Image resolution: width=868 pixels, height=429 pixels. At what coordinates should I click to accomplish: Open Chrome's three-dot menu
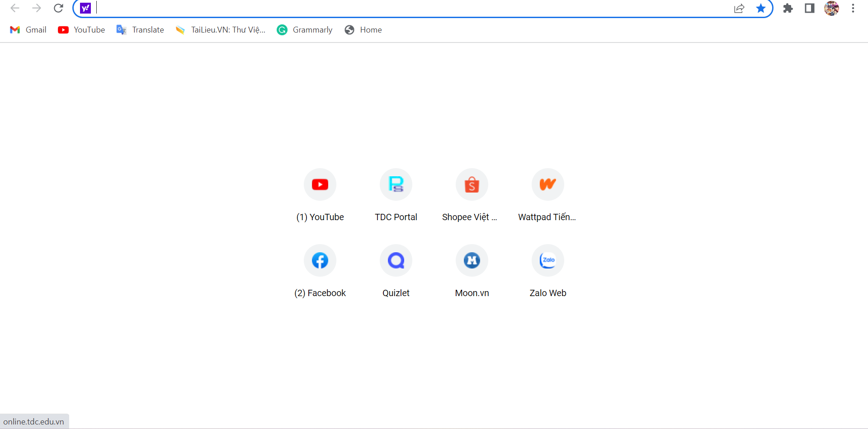853,8
